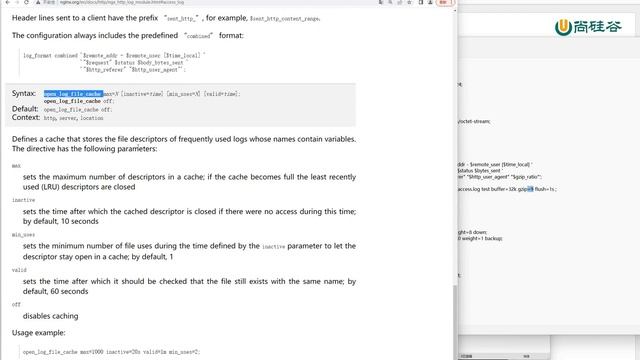Click the 'by default, 10 seconds' line
The height and width of the screenshot is (360, 640).
click(x=61, y=221)
